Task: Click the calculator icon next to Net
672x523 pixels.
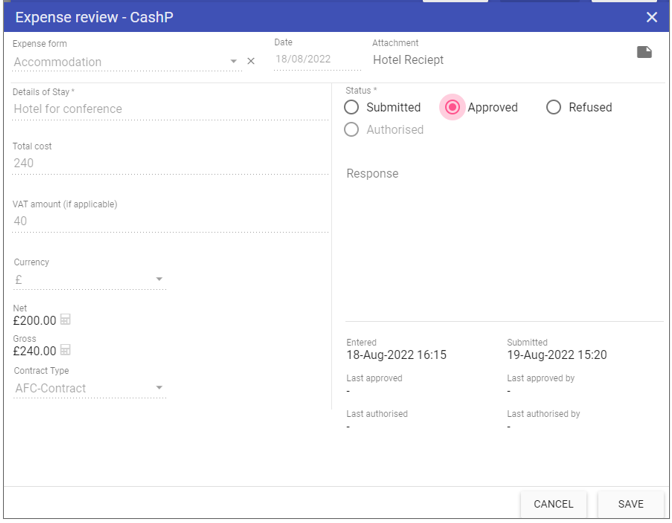Action: click(x=66, y=320)
